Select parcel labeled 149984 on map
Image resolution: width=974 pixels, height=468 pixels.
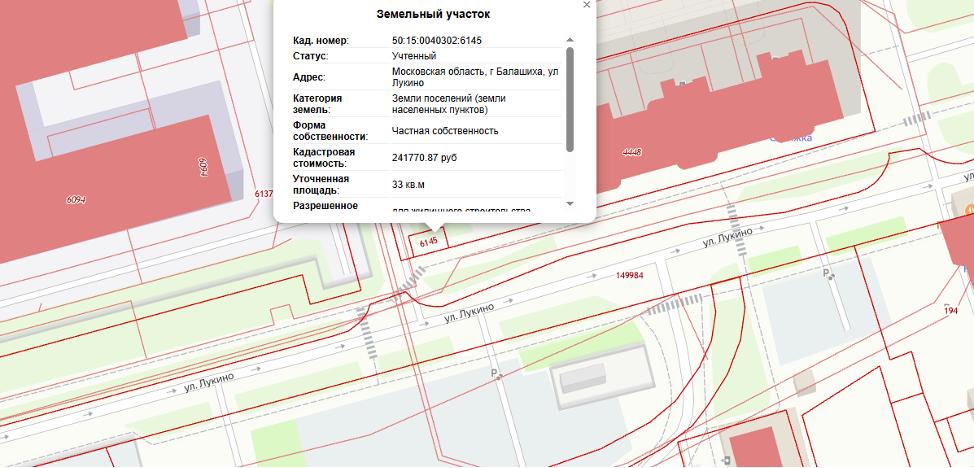point(630,275)
